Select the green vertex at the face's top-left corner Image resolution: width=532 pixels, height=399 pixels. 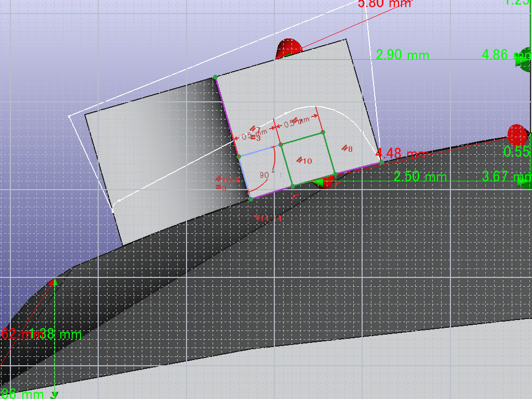(x=215, y=77)
